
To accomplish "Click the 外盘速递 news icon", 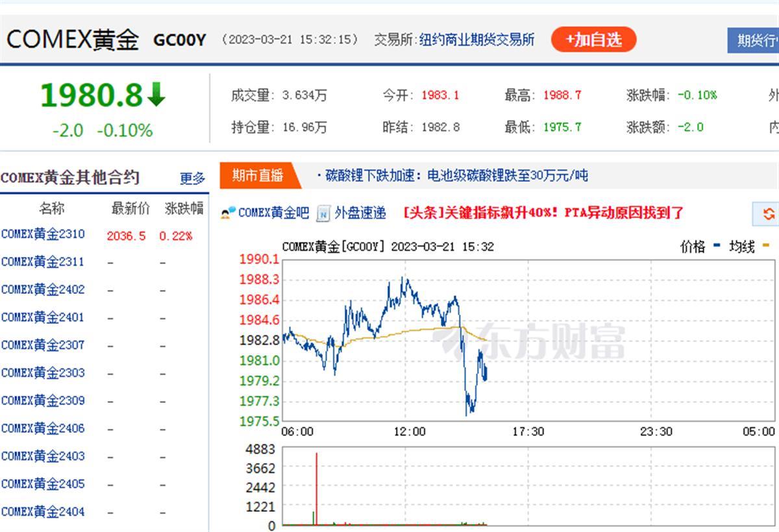I will 323,213.
